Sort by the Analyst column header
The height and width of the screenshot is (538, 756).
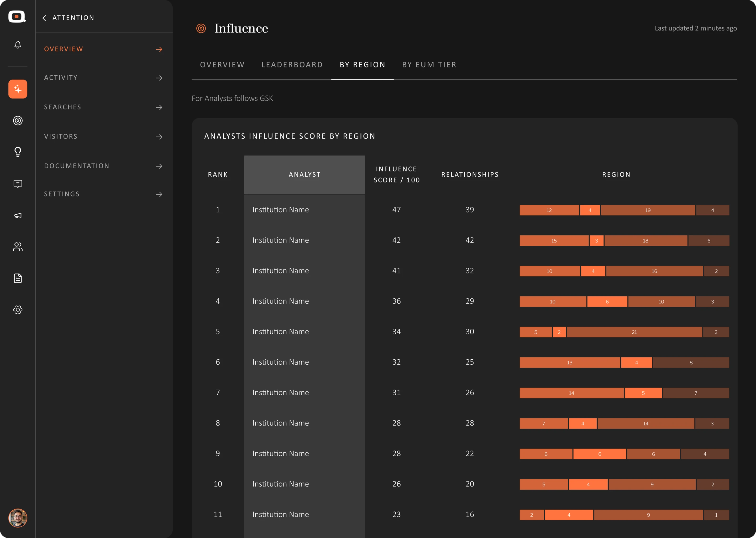(304, 175)
